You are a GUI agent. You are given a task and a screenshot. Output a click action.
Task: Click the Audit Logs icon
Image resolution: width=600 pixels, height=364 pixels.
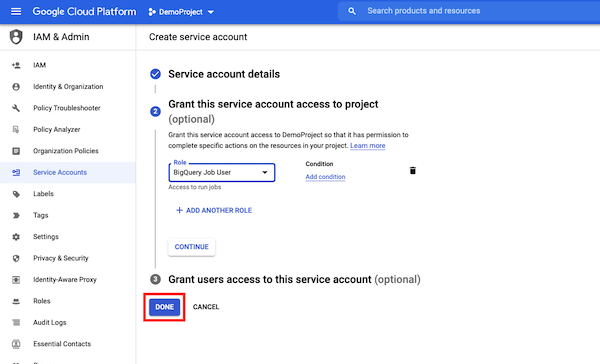(x=16, y=322)
